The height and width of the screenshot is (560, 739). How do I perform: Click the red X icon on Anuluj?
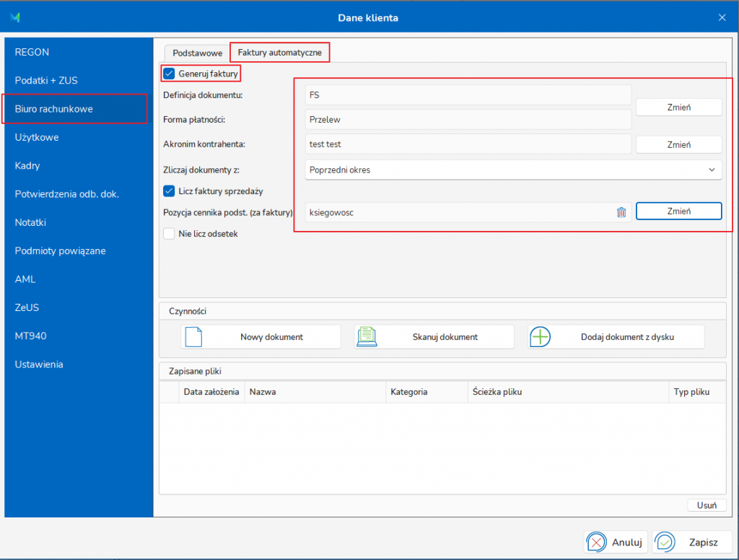click(x=595, y=542)
